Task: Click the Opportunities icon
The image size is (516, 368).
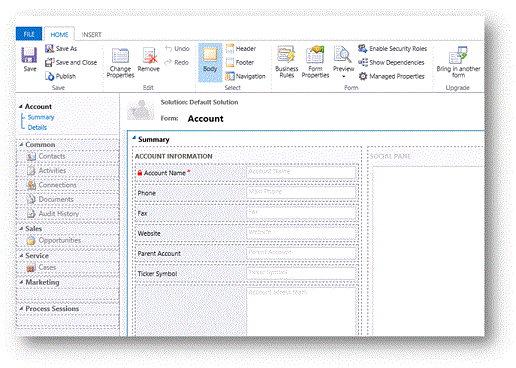Action: coord(31,240)
